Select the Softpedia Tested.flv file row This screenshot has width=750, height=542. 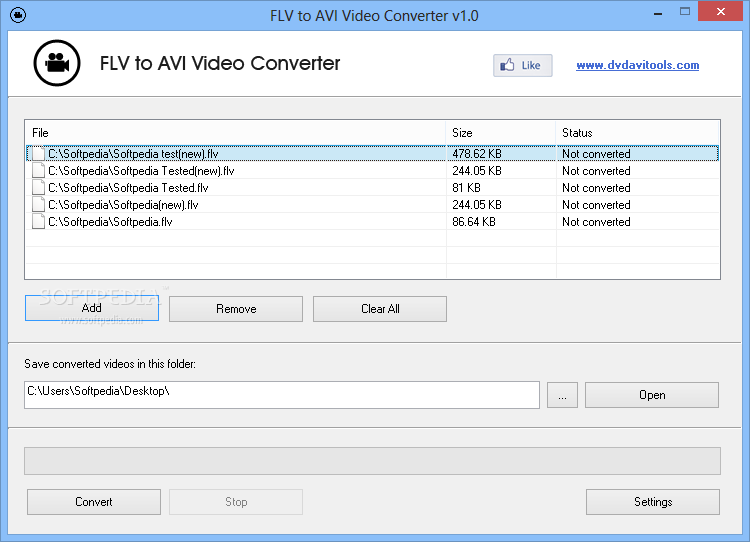[373, 188]
